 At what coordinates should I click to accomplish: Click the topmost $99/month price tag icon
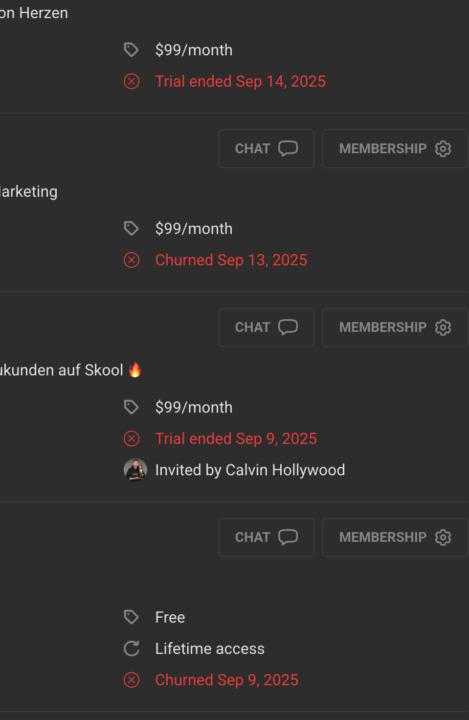coord(131,50)
